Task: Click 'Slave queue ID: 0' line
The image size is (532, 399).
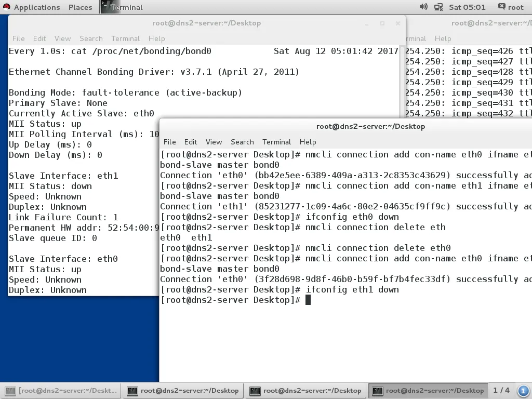Action: tap(52, 238)
